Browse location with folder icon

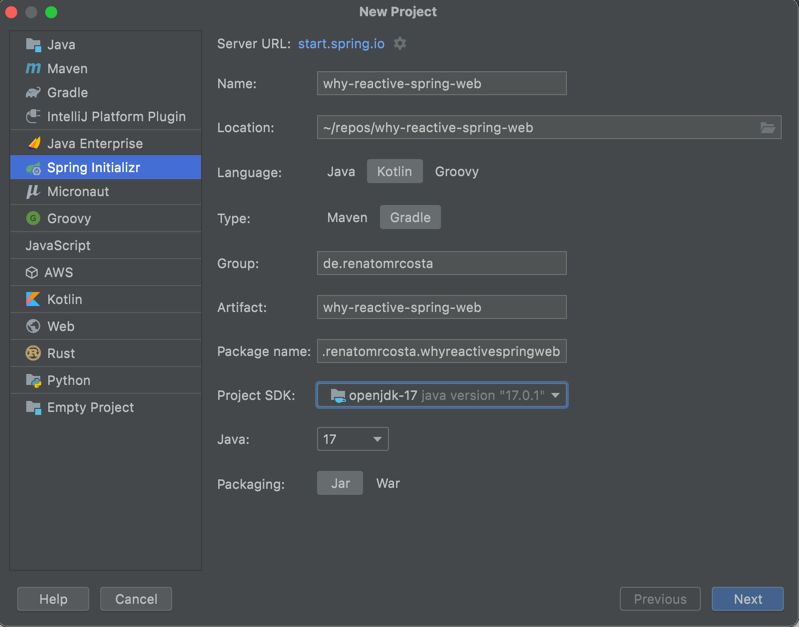[767, 128]
